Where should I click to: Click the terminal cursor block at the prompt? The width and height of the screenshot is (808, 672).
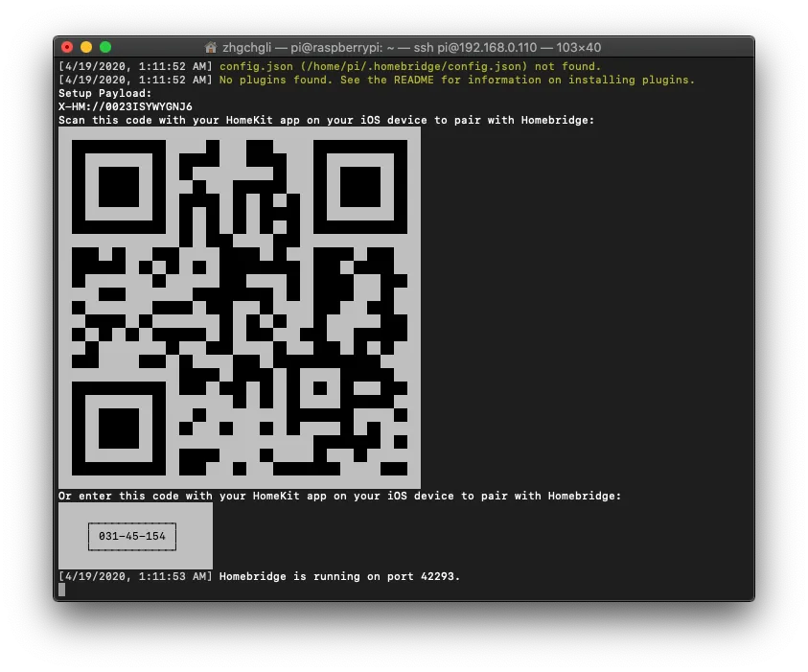(x=62, y=590)
